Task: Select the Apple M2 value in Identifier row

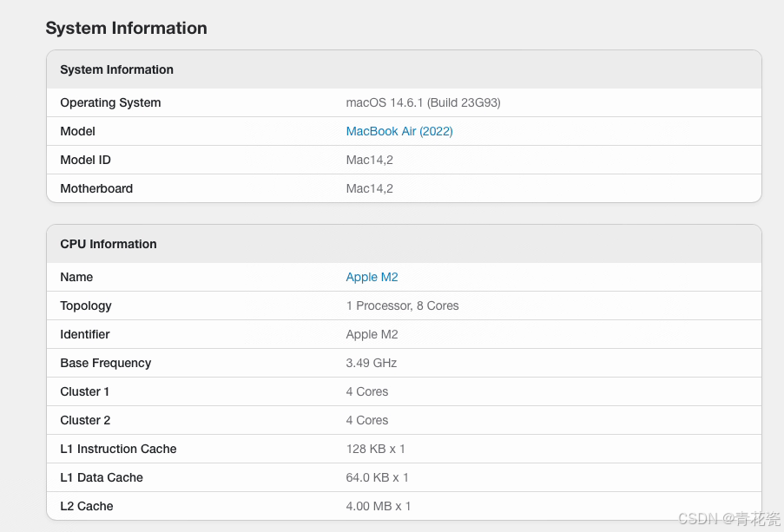Action: click(372, 334)
